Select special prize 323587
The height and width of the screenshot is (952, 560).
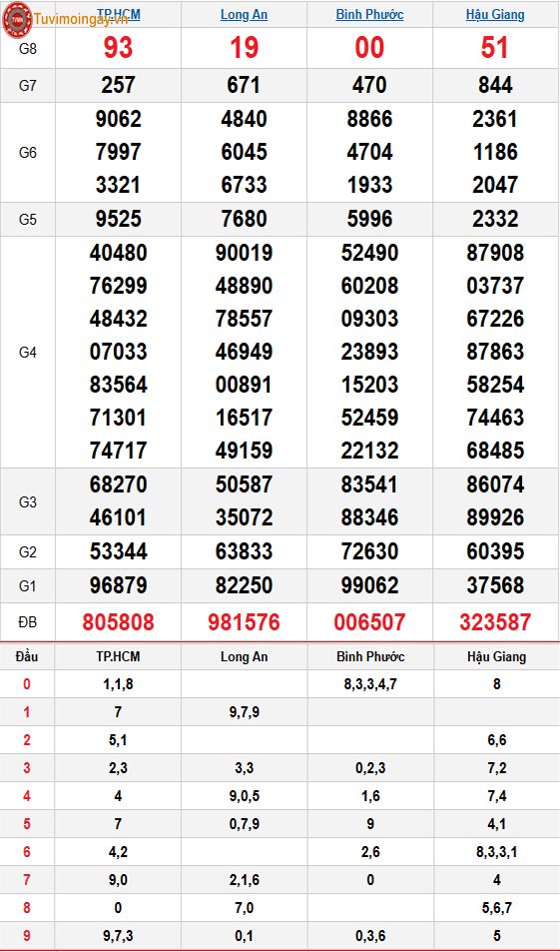tap(495, 621)
